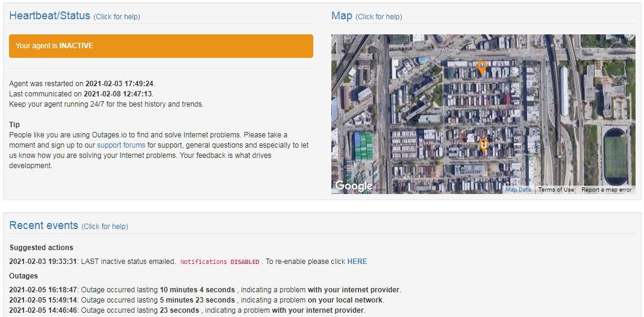Click the Suggested actions label
Viewport: 644px width, 317px height.
tap(41, 248)
